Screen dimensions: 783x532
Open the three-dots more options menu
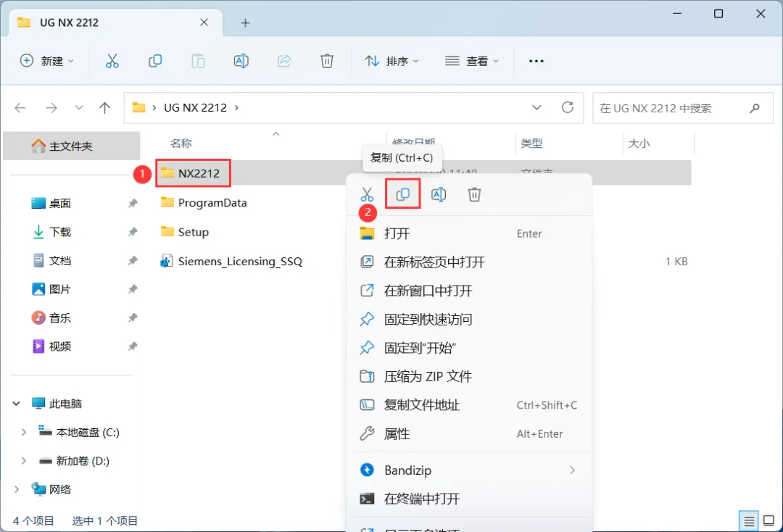pos(536,61)
